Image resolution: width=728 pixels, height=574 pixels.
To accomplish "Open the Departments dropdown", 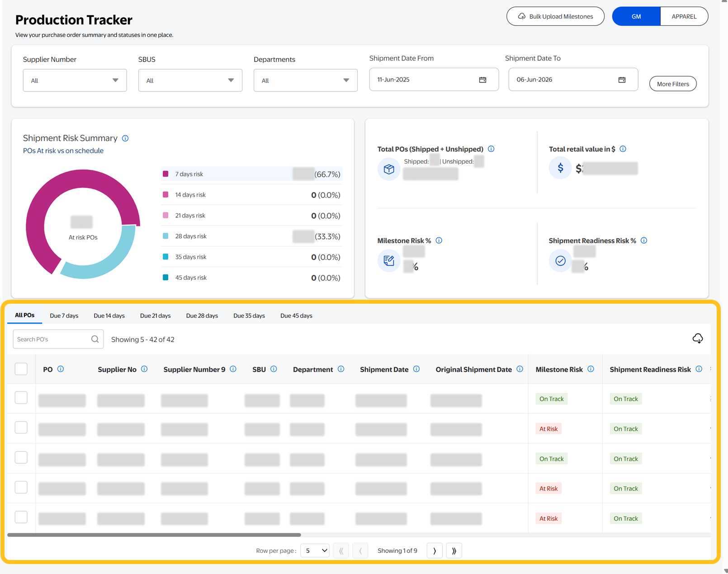I will tap(305, 80).
